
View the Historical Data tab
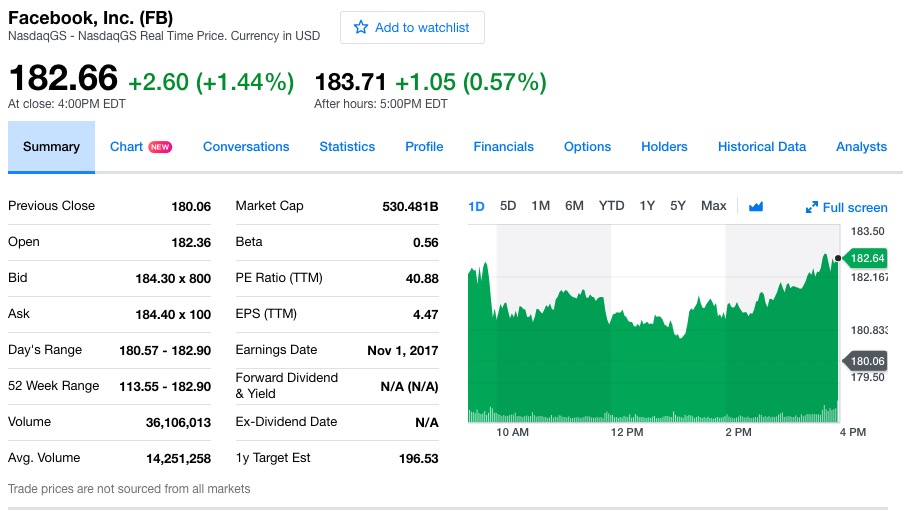pyautogui.click(x=761, y=147)
